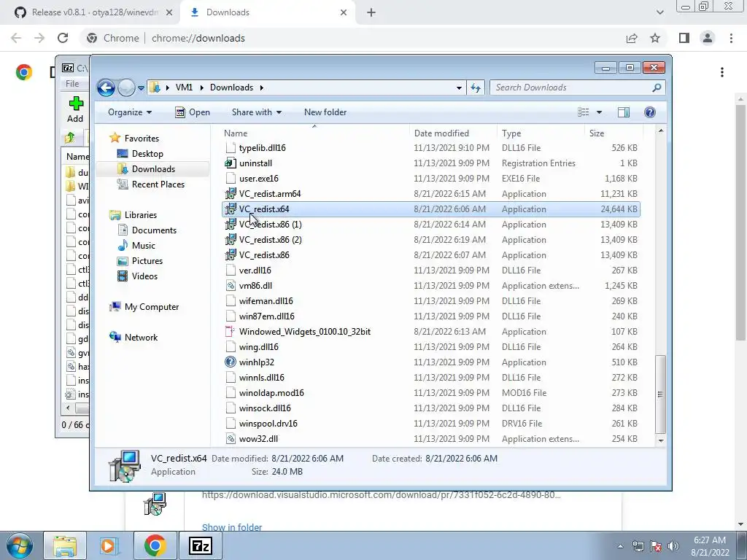The width and height of the screenshot is (747, 560).
Task: Open the File menu in 7-Zip
Action: coord(72,84)
